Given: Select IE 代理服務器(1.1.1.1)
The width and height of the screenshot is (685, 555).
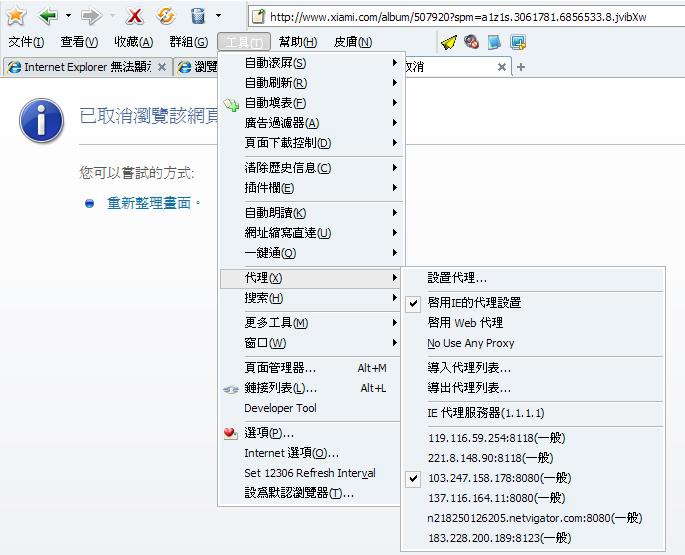Looking at the screenshot, I should click(x=533, y=413).
